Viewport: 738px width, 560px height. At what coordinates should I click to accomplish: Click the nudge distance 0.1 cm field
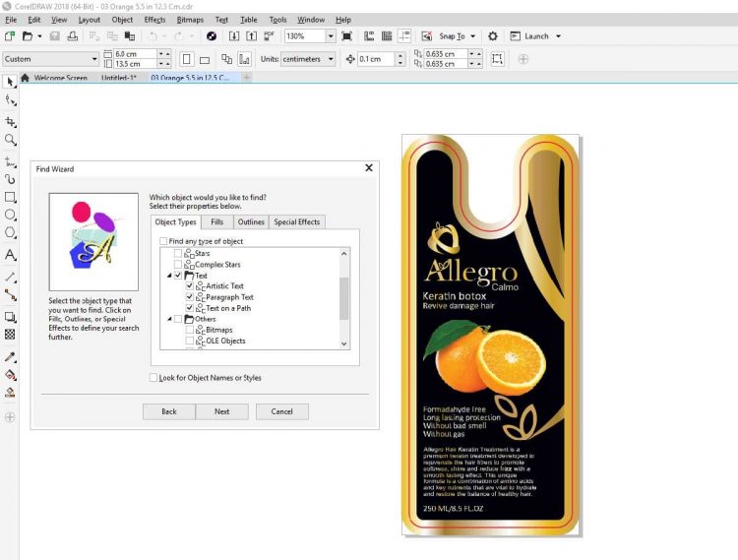click(376, 59)
